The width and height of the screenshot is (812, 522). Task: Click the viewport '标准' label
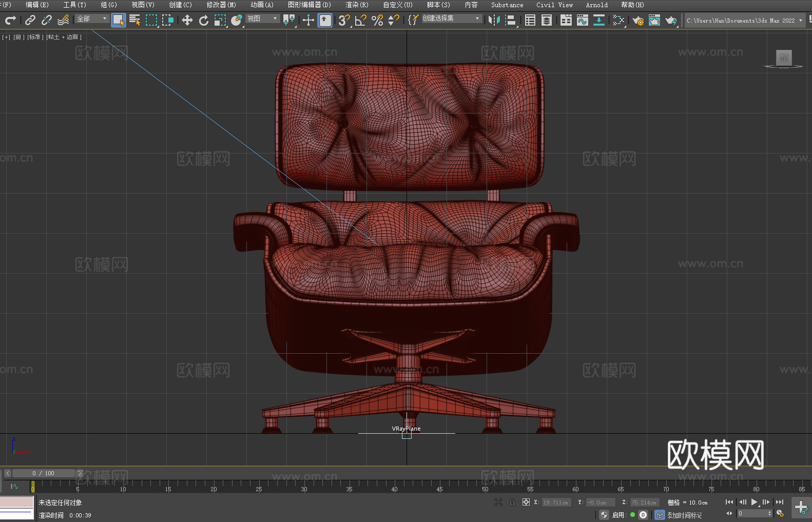point(35,37)
